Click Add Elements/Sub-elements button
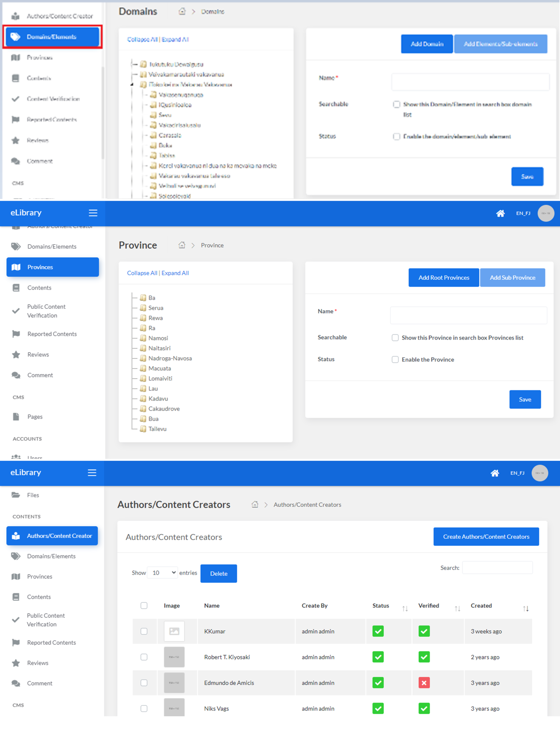 click(x=501, y=44)
